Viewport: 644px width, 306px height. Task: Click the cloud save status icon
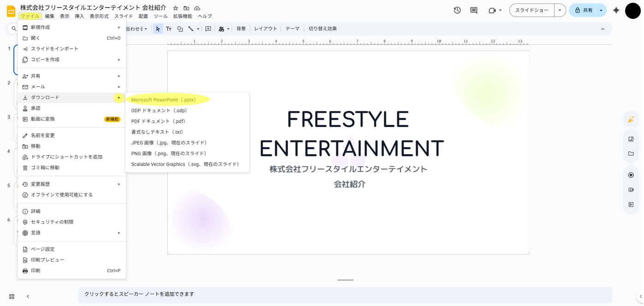pos(197,8)
